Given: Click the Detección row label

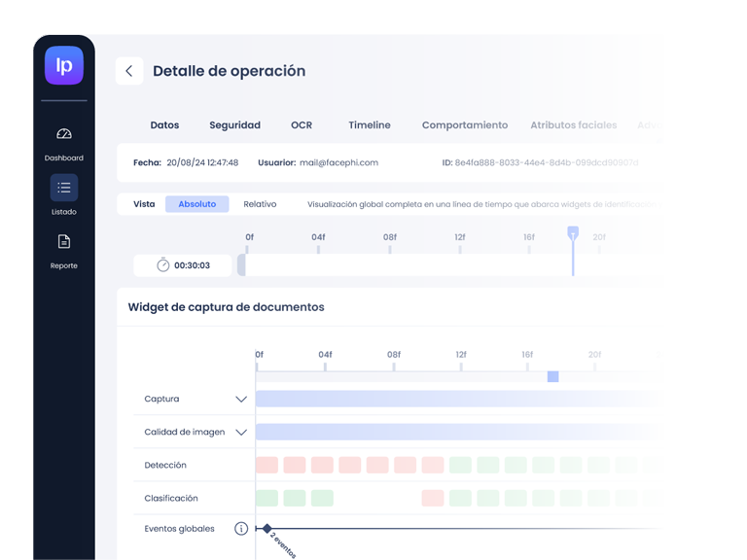Looking at the screenshot, I should pyautogui.click(x=165, y=466).
